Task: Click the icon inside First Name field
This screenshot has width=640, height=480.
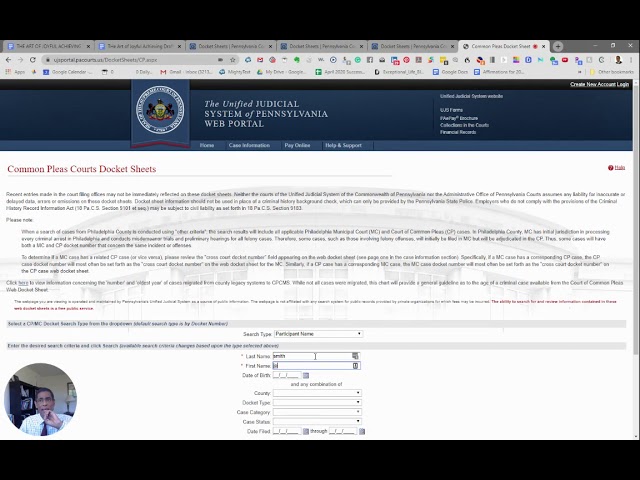Action: click(x=356, y=366)
